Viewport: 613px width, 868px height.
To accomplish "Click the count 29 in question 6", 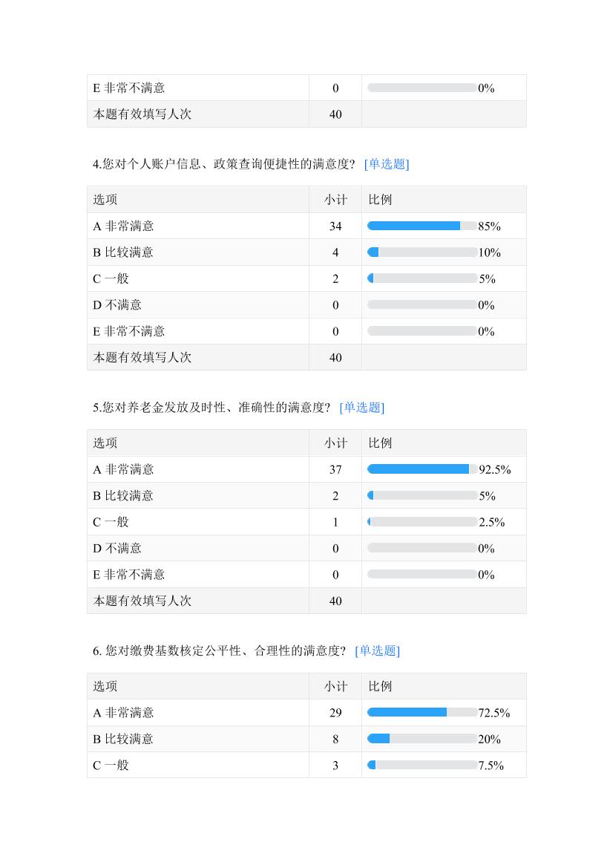I will click(x=335, y=713).
